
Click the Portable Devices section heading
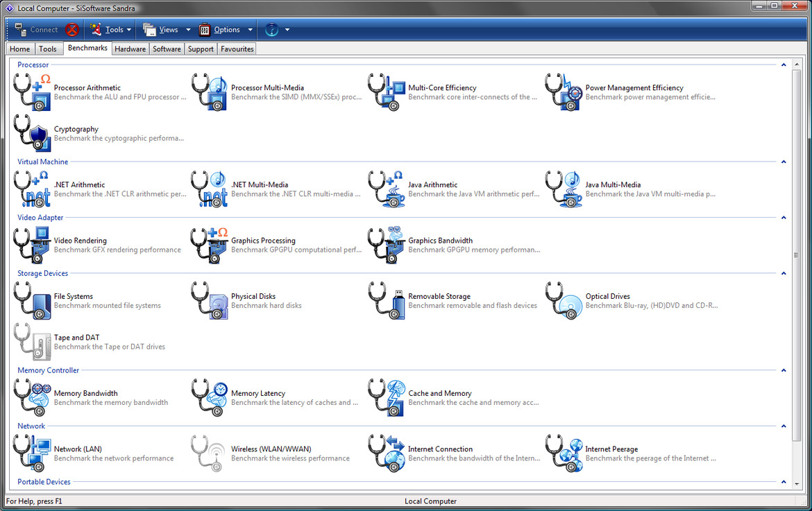[44, 481]
